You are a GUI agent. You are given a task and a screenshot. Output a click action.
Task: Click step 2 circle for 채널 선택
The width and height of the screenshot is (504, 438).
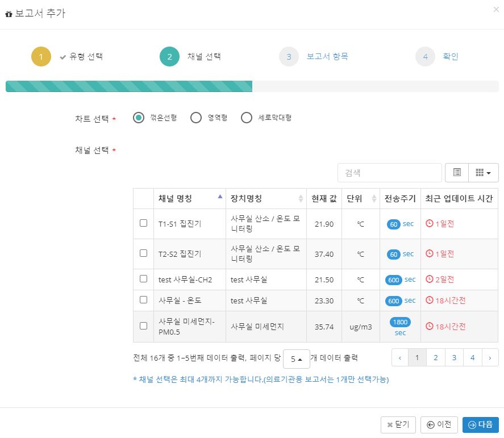tap(169, 57)
